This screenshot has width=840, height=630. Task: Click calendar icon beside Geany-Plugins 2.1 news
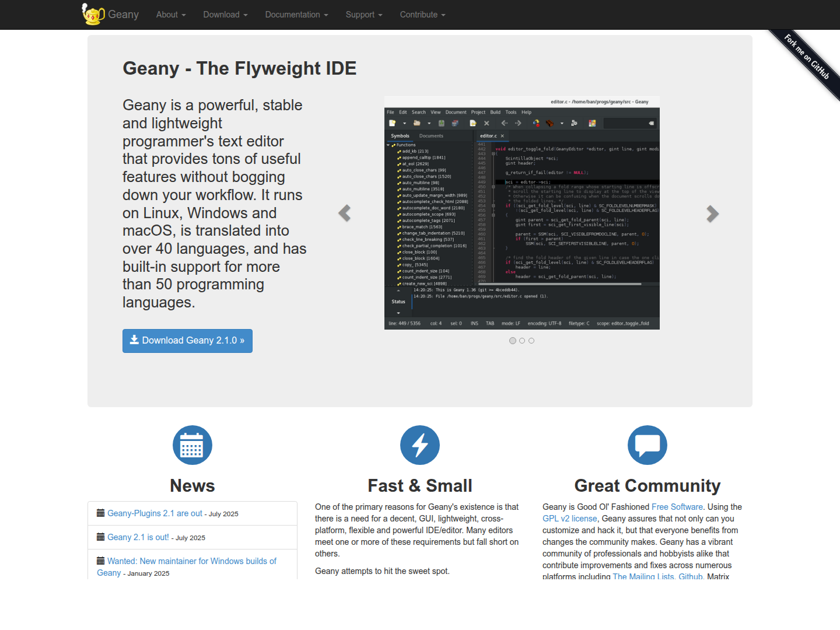[x=101, y=513]
